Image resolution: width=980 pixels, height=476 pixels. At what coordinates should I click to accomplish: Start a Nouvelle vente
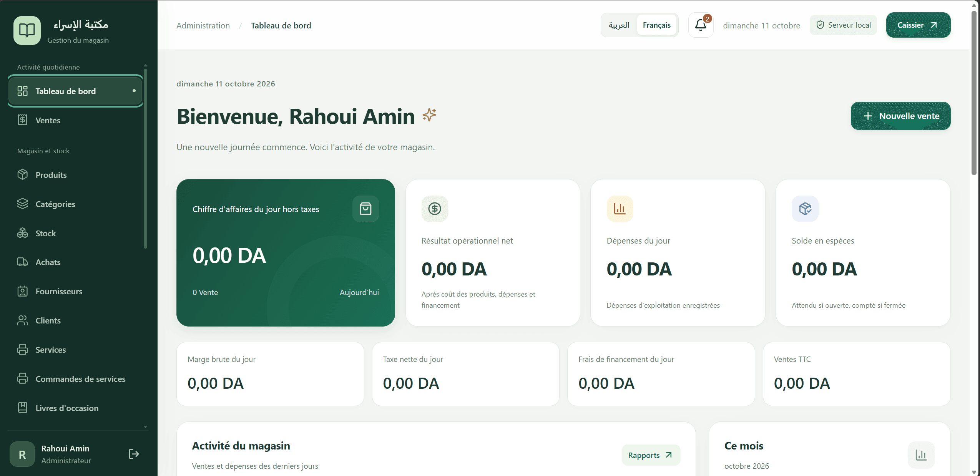[900, 116]
